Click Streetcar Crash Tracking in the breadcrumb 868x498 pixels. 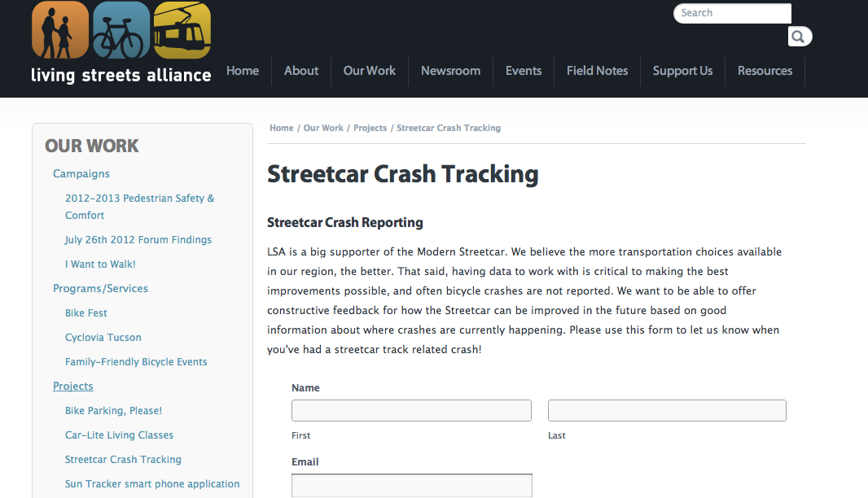click(449, 128)
